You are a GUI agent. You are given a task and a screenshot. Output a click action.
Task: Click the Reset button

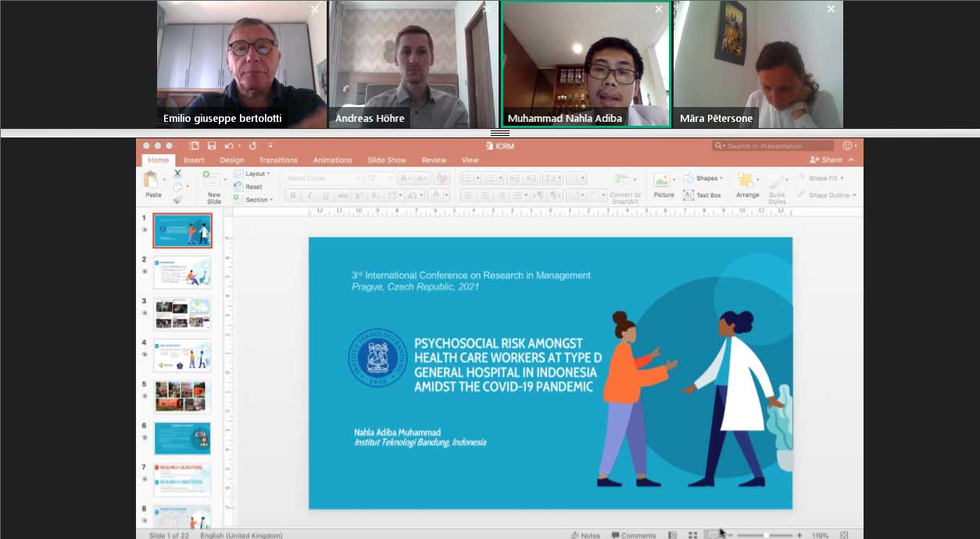[252, 187]
